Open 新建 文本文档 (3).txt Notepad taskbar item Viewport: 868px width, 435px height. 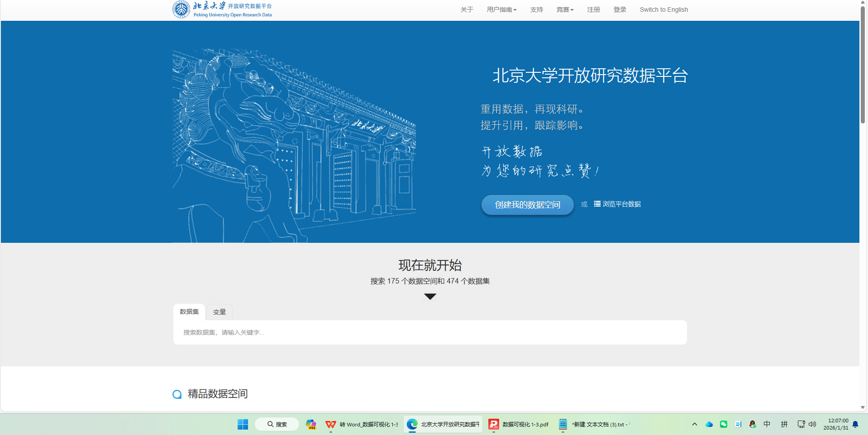(x=594, y=424)
